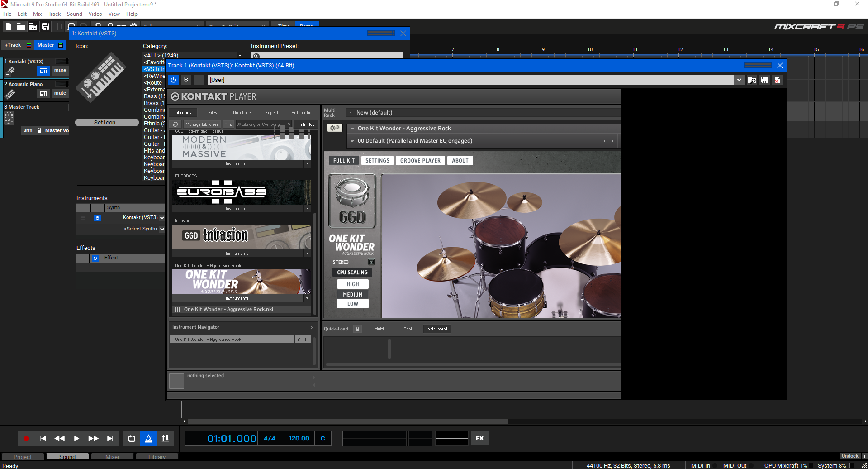Screen dimensions: 868x469
Task: Toggle the Effect power button
Action: pyautogui.click(x=95, y=258)
